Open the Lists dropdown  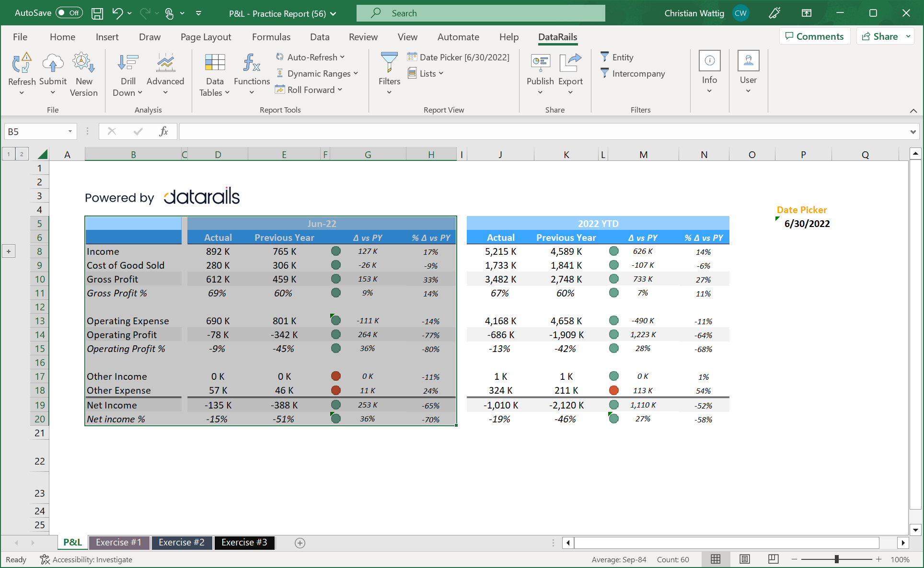(425, 73)
